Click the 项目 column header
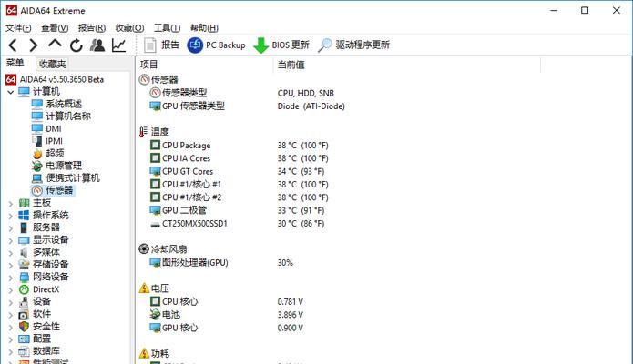The image size is (633, 364). [x=205, y=65]
